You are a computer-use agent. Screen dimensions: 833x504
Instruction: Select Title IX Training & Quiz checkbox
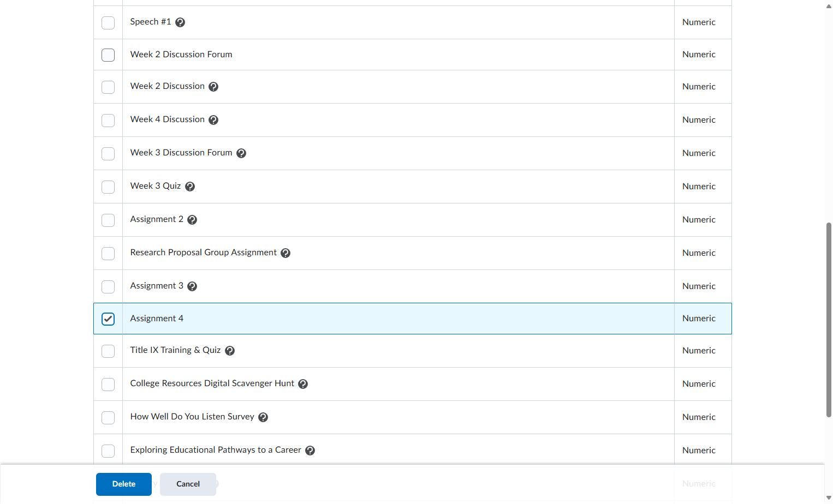click(108, 351)
